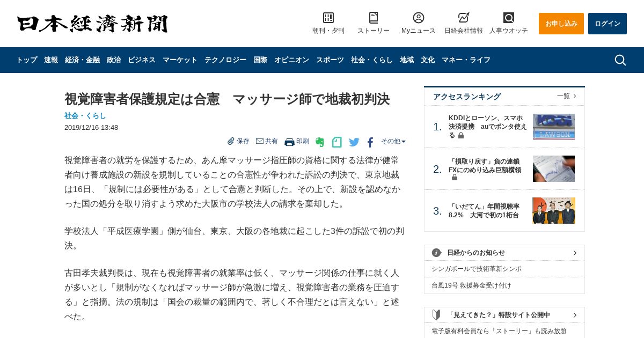The height and width of the screenshot is (338, 644).
Task: Click the date 2019/12/16 13:48
Action: point(91,128)
